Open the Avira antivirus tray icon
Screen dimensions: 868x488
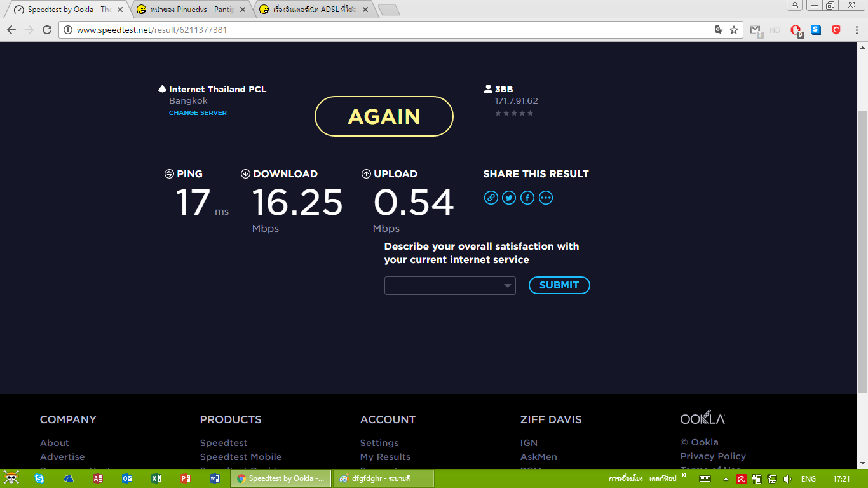pyautogui.click(x=742, y=478)
